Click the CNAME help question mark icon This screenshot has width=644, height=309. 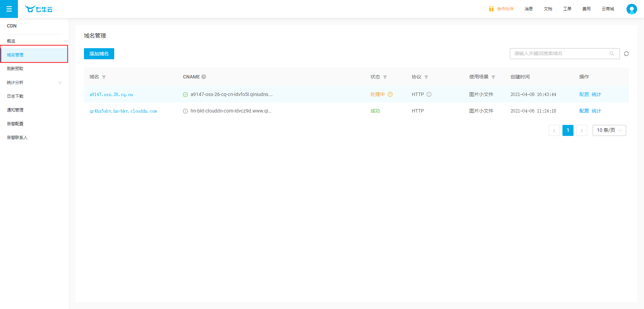[x=204, y=77]
